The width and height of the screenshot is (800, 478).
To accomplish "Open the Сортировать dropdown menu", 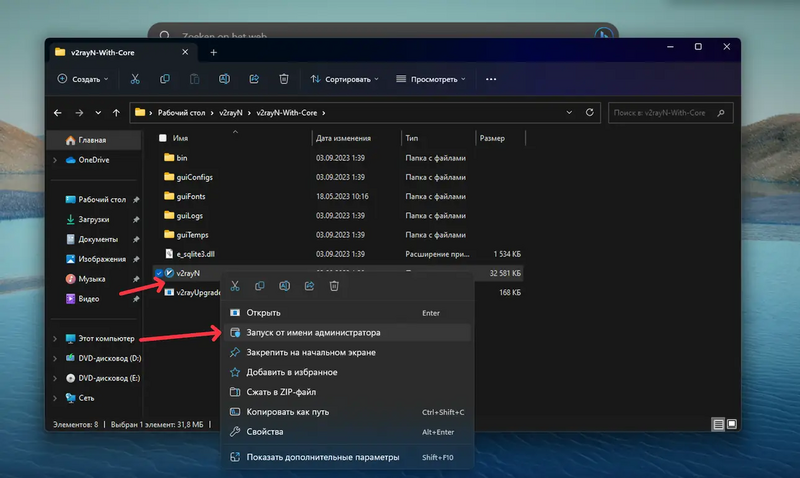I will click(x=345, y=79).
